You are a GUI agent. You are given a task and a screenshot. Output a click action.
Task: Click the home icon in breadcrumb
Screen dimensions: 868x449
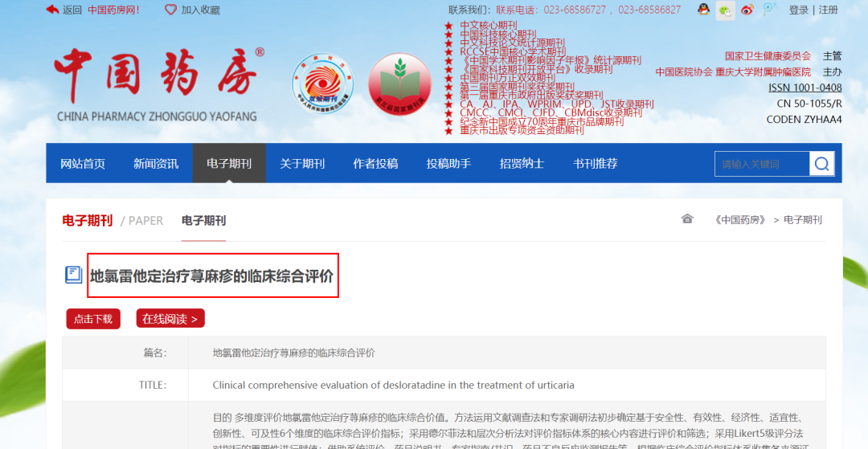coord(687,219)
